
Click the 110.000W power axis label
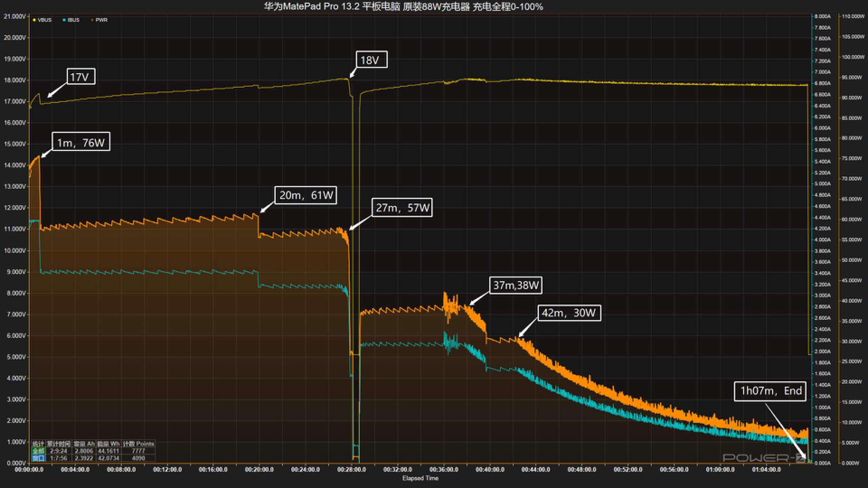(x=853, y=16)
